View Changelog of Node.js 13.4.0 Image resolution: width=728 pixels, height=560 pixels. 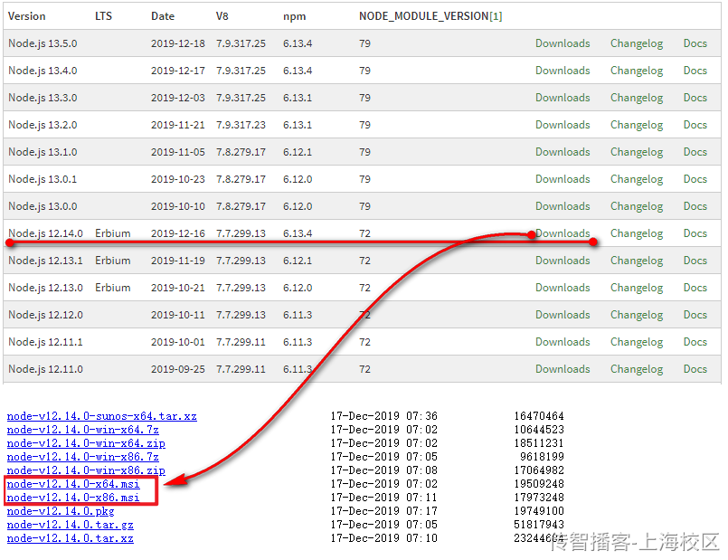tap(637, 71)
